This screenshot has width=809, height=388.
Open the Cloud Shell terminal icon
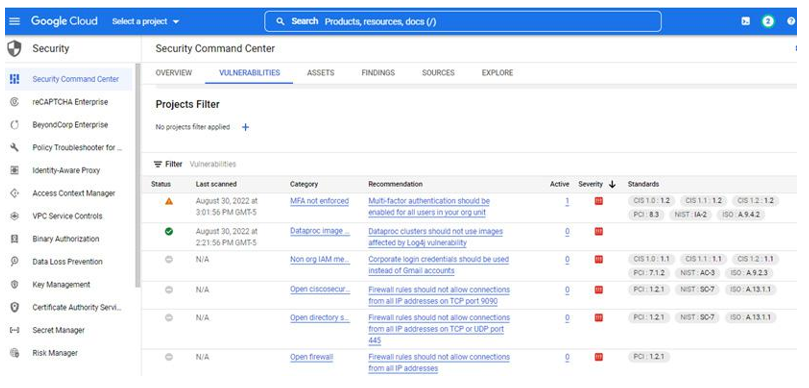pyautogui.click(x=746, y=21)
